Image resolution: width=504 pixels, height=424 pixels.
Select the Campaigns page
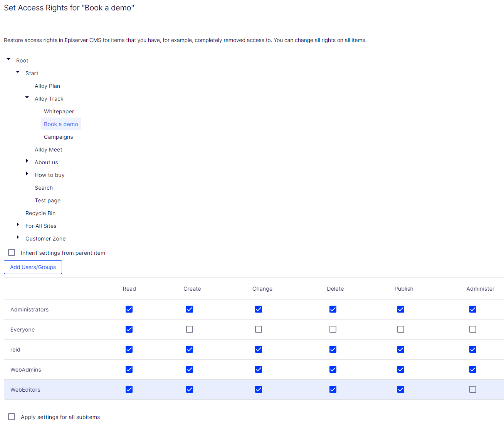(x=58, y=136)
